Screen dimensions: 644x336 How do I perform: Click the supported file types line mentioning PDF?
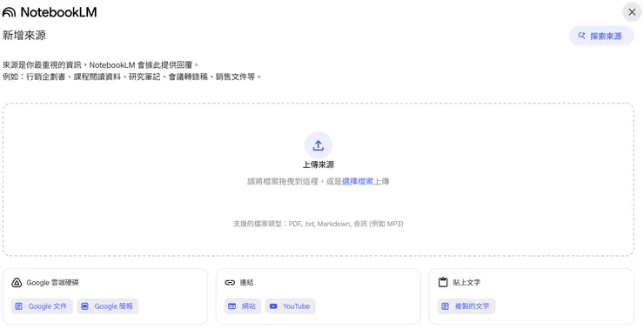point(319,224)
